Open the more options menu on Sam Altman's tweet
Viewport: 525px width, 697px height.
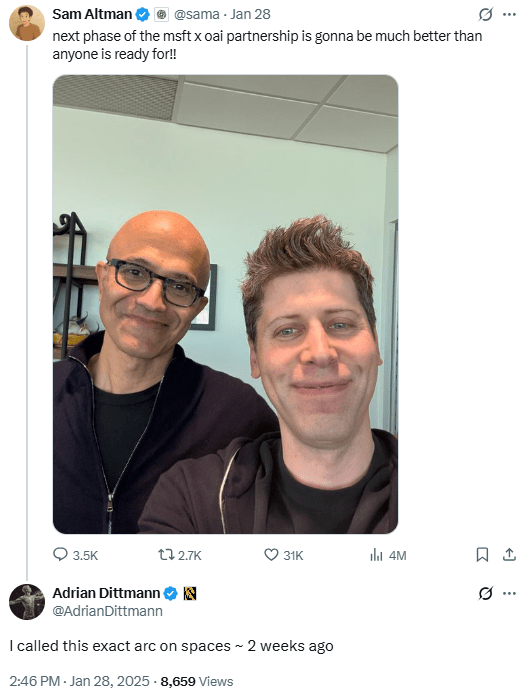coord(509,15)
